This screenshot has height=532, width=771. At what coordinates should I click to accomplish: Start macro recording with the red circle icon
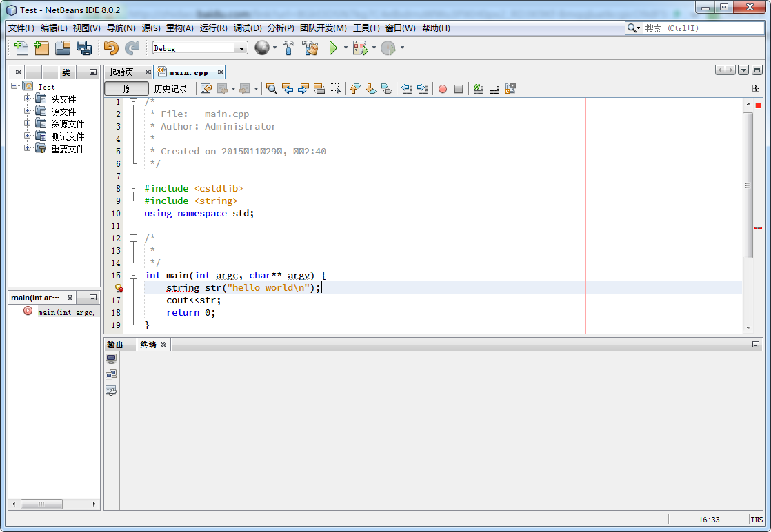[442, 88]
